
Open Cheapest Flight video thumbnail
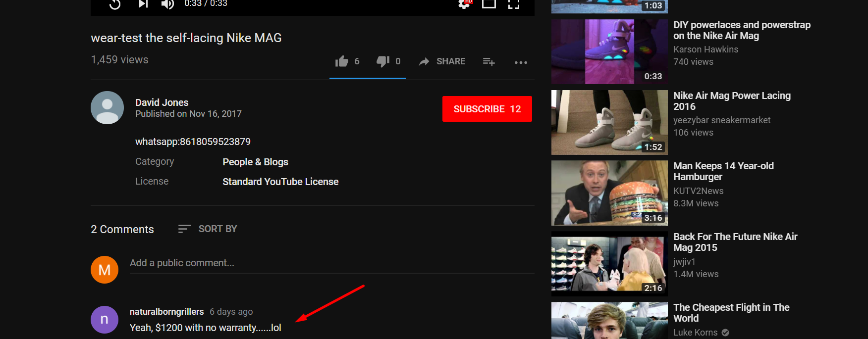coord(609,320)
